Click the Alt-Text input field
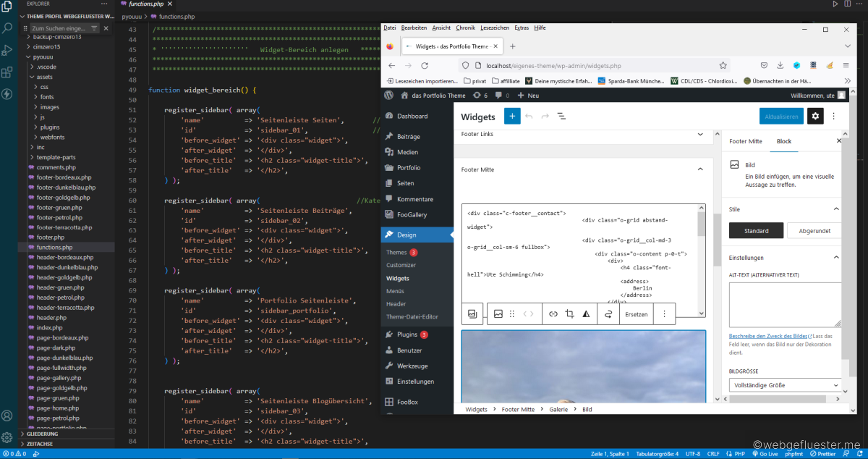868x459 pixels. click(x=784, y=304)
